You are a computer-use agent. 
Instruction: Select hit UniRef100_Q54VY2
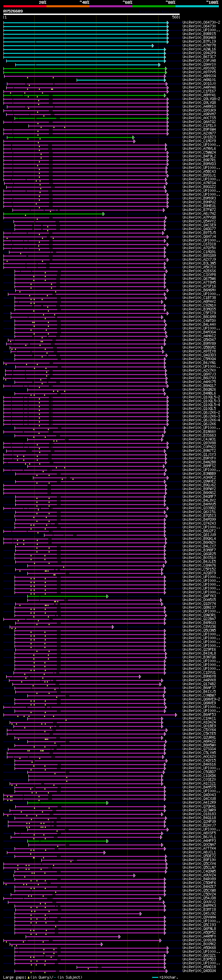click(199, 221)
